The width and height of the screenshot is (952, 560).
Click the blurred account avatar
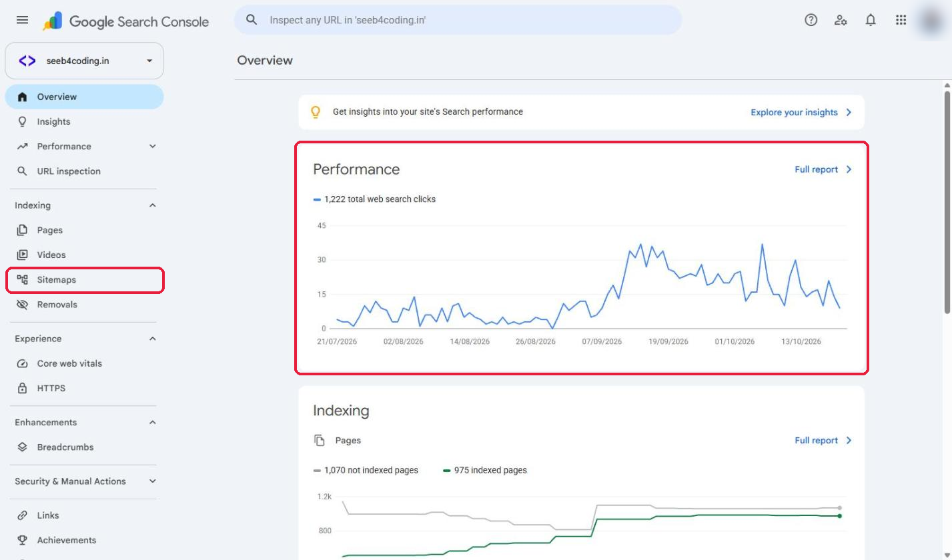point(931,21)
